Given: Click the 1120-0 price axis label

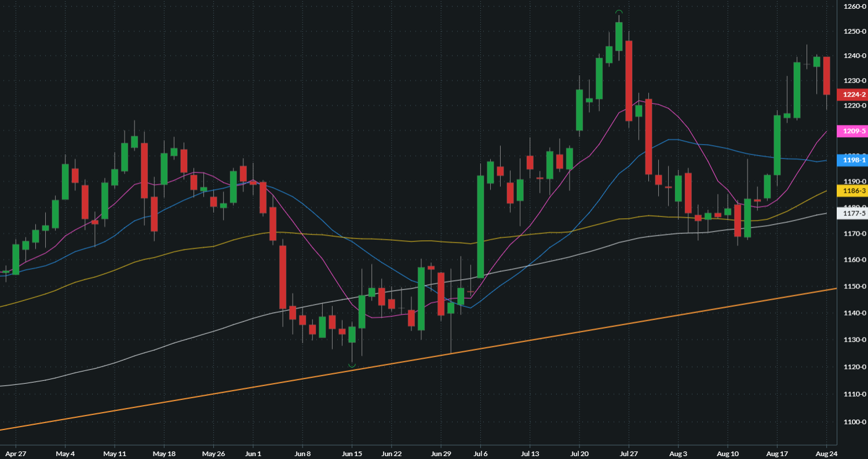Looking at the screenshot, I should tap(855, 367).
